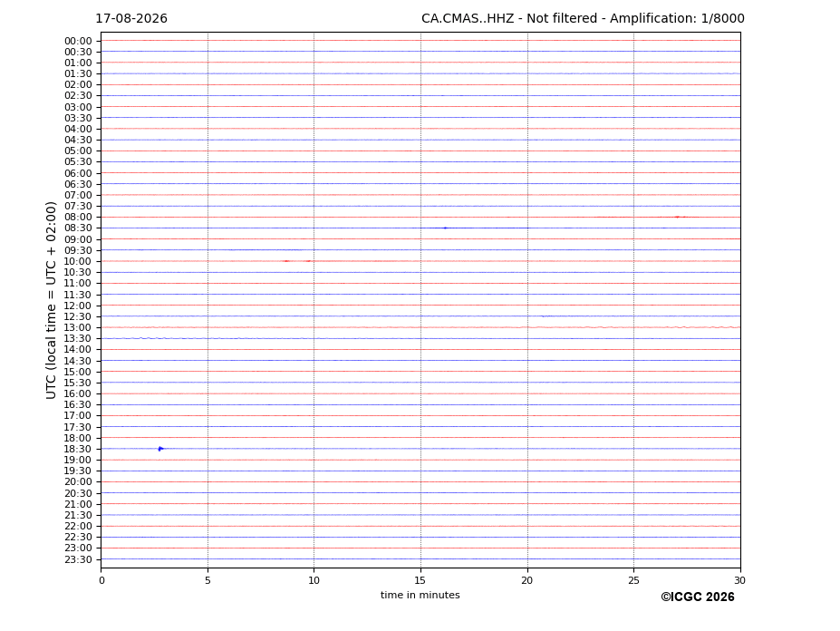Click the UTC local time y-axis label
Viewport: 840px width, 631px height.
pos(51,300)
